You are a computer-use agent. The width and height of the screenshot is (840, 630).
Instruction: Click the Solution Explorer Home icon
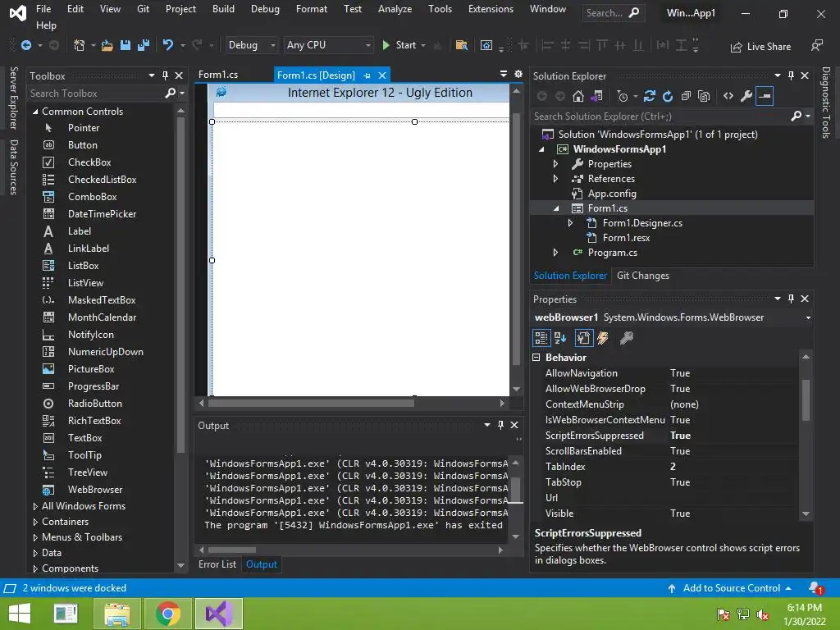coord(578,97)
